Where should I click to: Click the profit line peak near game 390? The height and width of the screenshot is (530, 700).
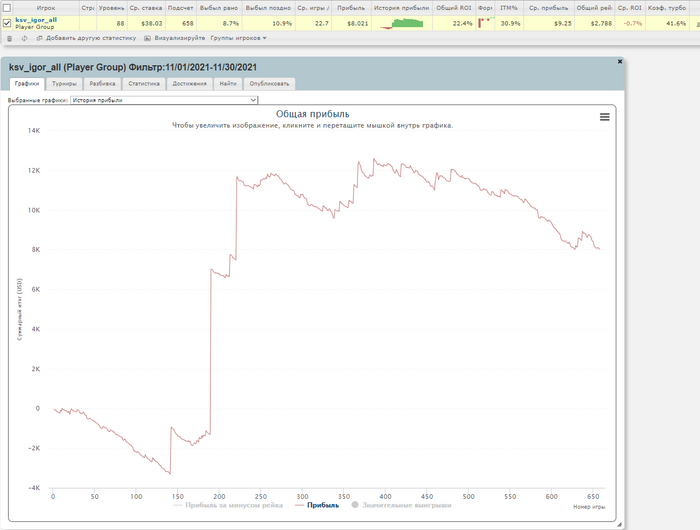click(x=374, y=159)
